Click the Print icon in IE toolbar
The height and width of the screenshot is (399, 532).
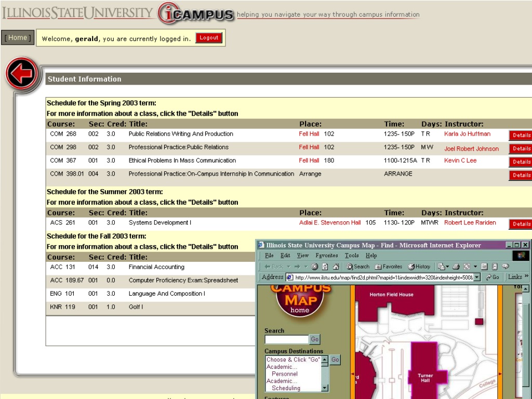click(x=456, y=267)
